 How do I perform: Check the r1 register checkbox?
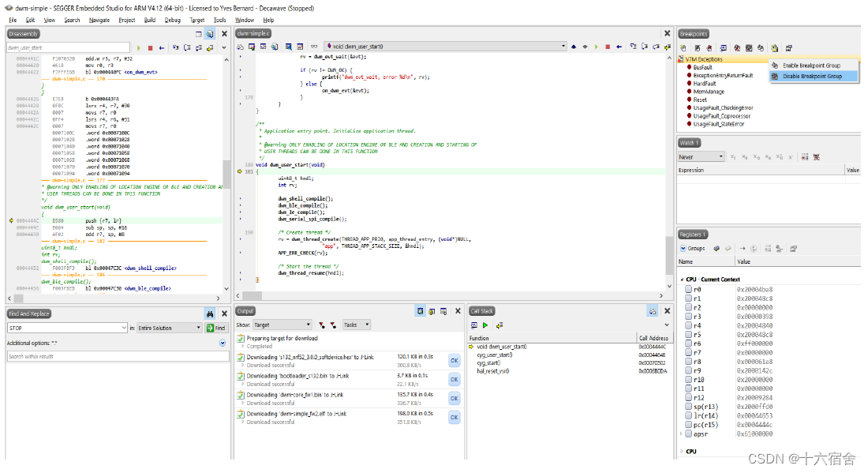click(689, 298)
